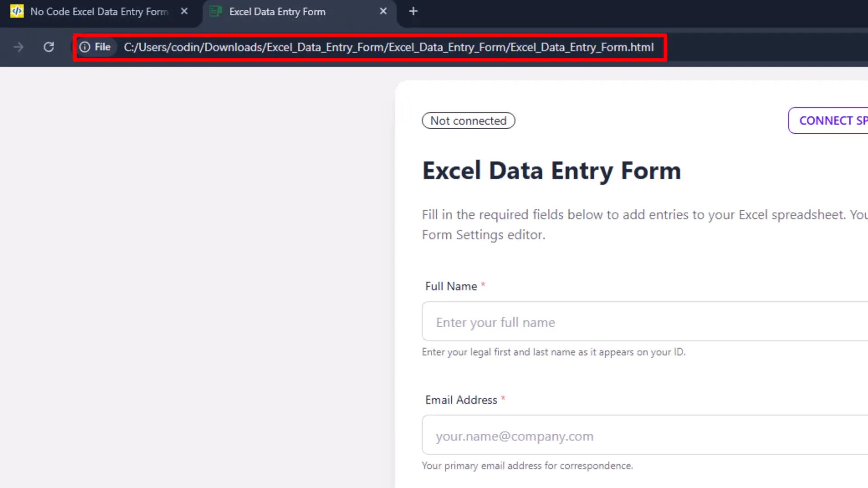Select the Excel Data Entry Form tab

[277, 11]
